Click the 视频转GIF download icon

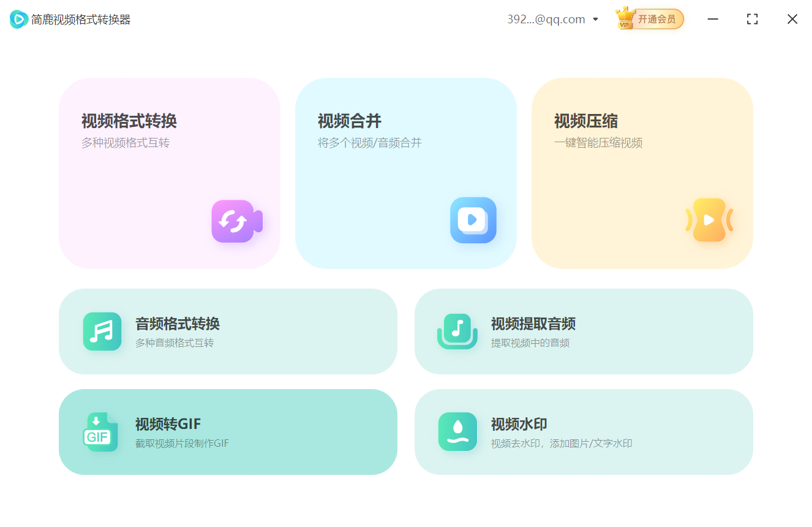(101, 431)
